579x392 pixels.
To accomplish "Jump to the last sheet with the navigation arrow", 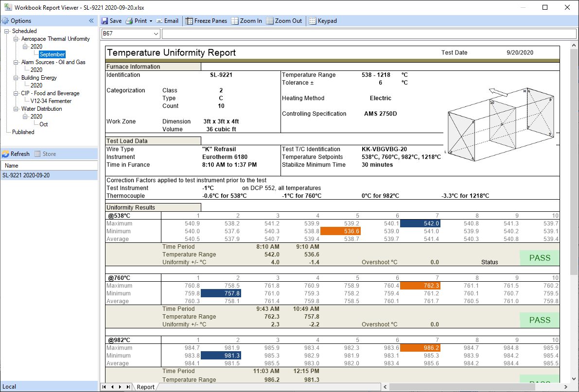I will pos(128,387).
